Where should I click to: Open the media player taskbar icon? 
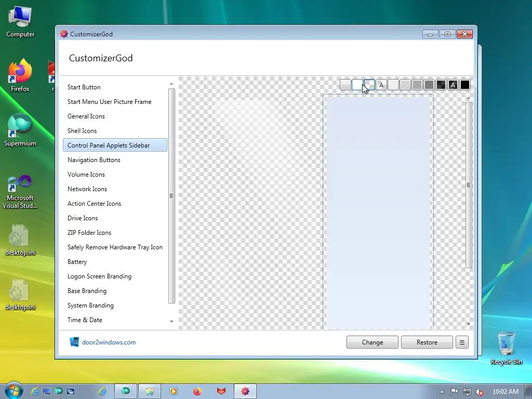coord(174,391)
